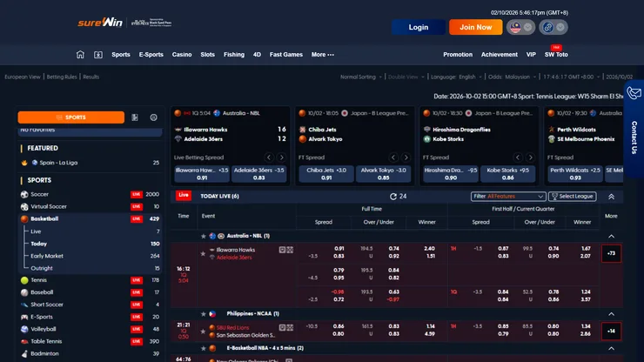Select Volleyball in sports list

point(90,329)
